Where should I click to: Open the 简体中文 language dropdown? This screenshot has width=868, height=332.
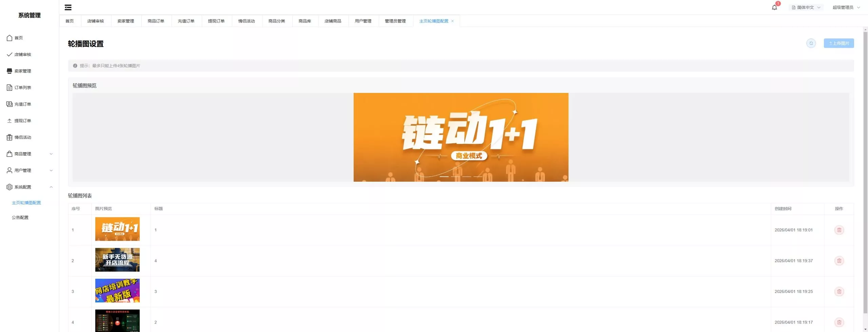click(x=806, y=7)
